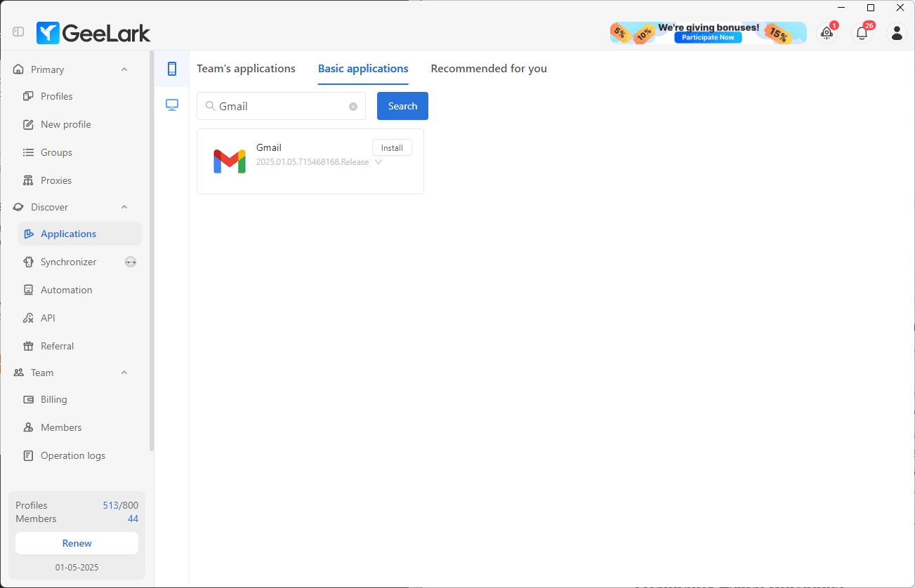Click the sidebar vertical scrollbar
This screenshot has height=588, width=915.
[152, 250]
